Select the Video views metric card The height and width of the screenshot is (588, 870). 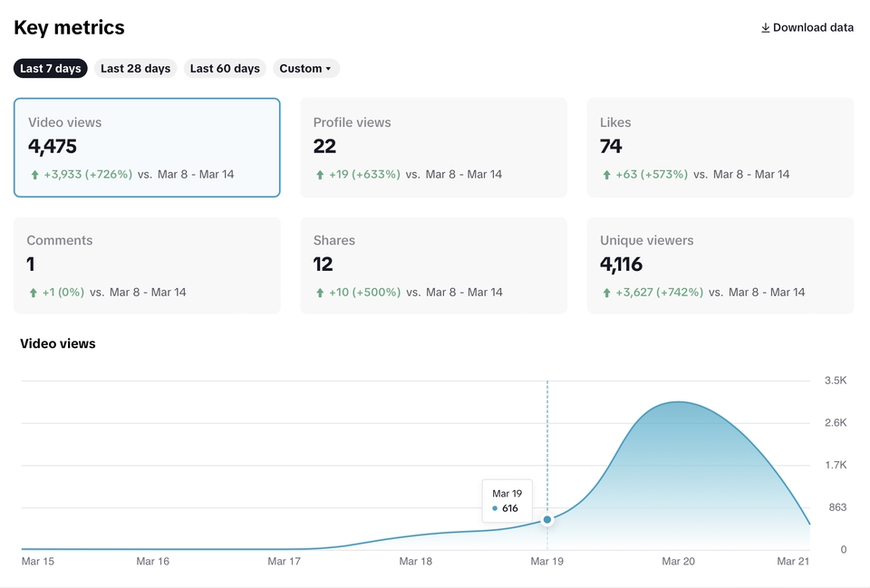147,148
